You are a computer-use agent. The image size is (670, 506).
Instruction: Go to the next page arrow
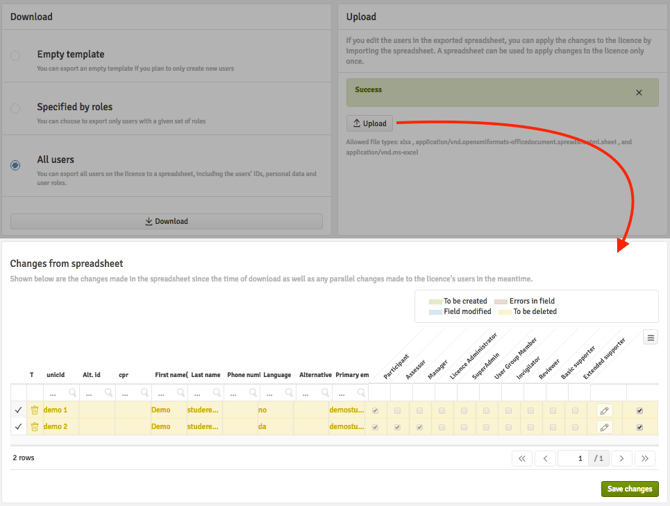click(x=622, y=458)
